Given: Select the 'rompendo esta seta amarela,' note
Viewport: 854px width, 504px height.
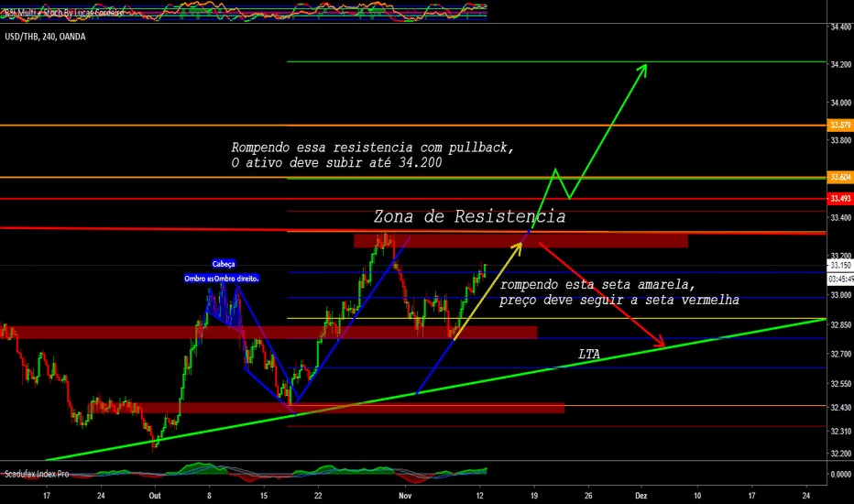Looking at the screenshot, I should [597, 284].
